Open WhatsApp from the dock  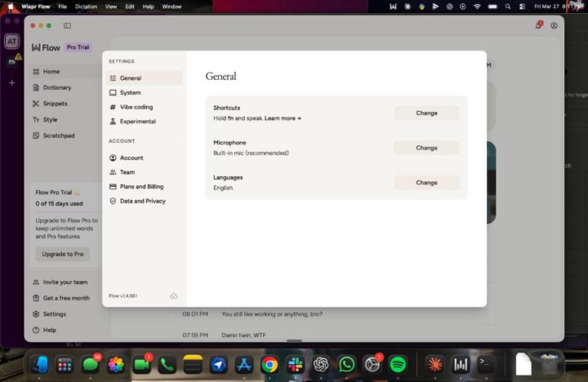(346, 364)
